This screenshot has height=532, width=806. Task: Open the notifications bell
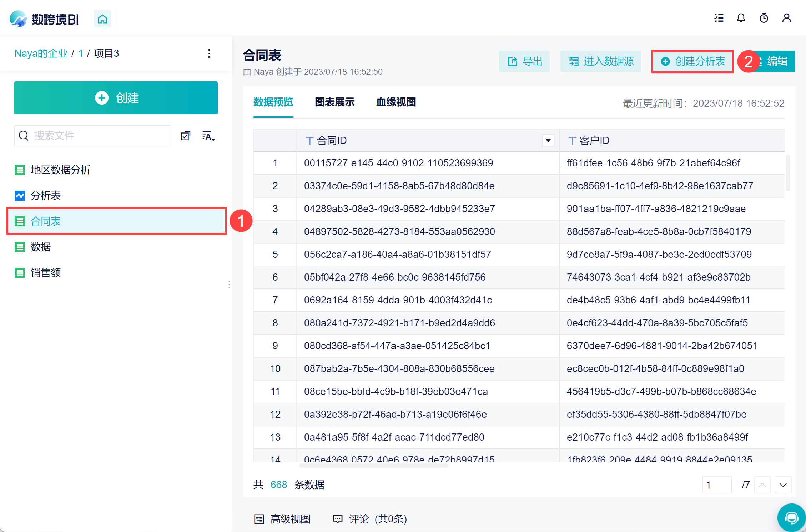741,18
